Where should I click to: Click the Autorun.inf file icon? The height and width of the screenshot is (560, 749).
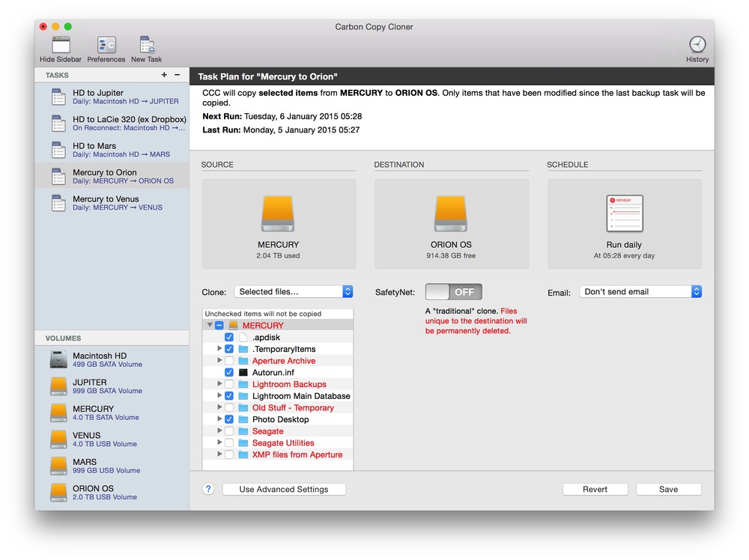243,372
